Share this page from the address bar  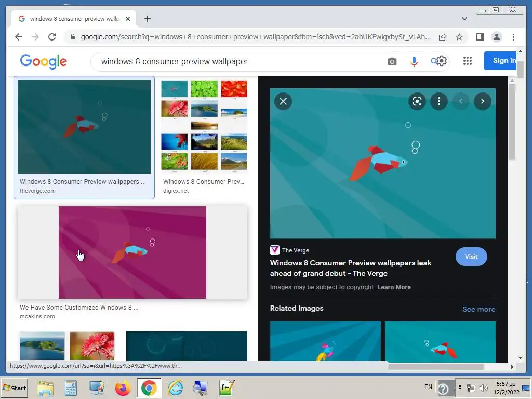coord(443,37)
